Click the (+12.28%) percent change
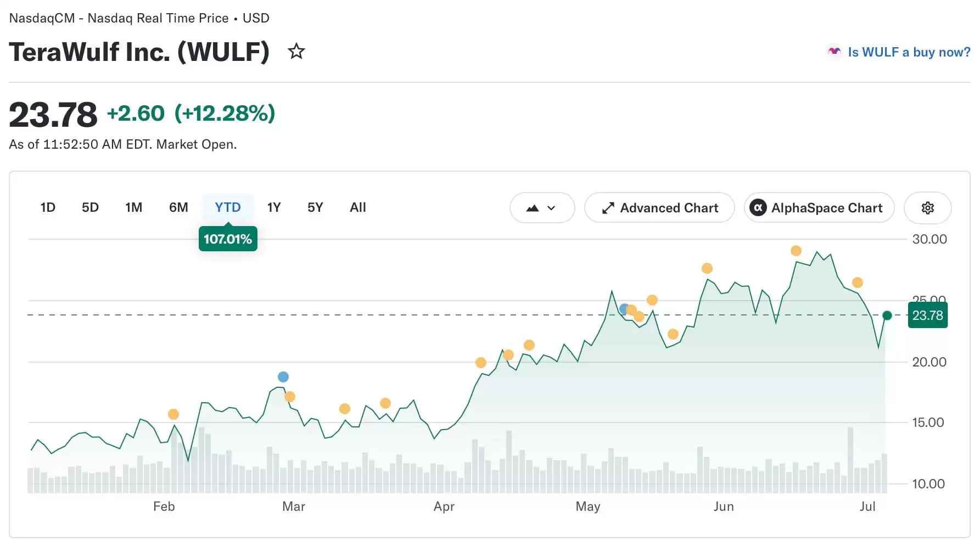This screenshot has width=980, height=547. (x=225, y=114)
